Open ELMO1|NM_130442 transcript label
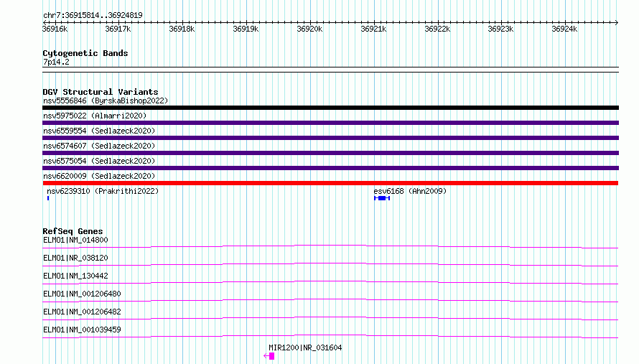The height and width of the screenshot is (364, 639). 75,276
